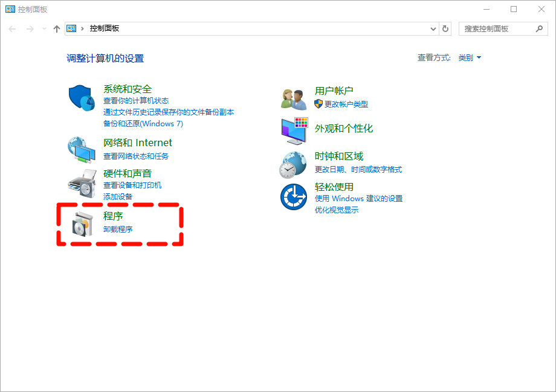The width and height of the screenshot is (556, 392).
Task: Open the Network and Internet globe icon
Action: click(x=82, y=150)
